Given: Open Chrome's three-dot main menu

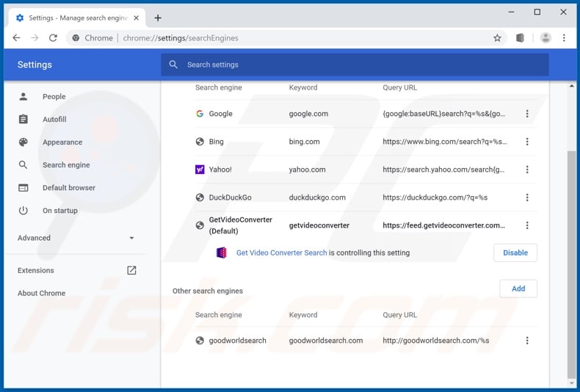Looking at the screenshot, I should (x=564, y=37).
